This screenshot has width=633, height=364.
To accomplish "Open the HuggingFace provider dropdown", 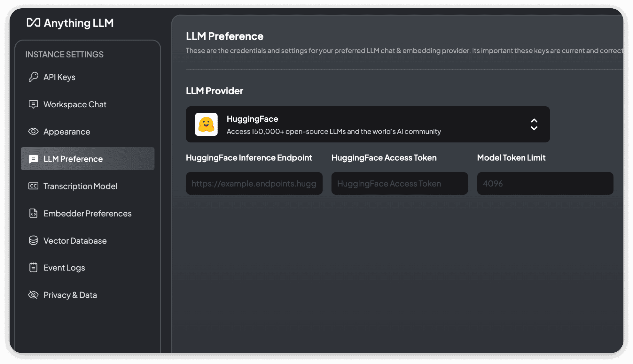I will (x=368, y=125).
